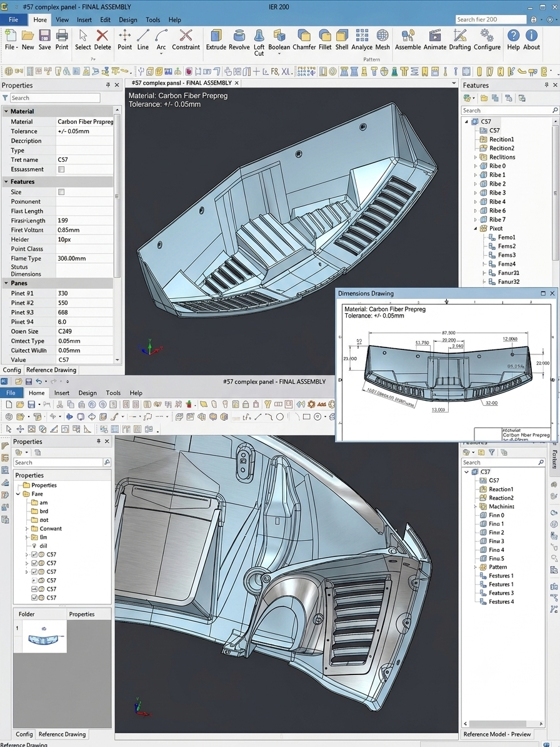This screenshot has width=560, height=747.
Task: Click the Mesh tool icon
Action: tap(382, 36)
